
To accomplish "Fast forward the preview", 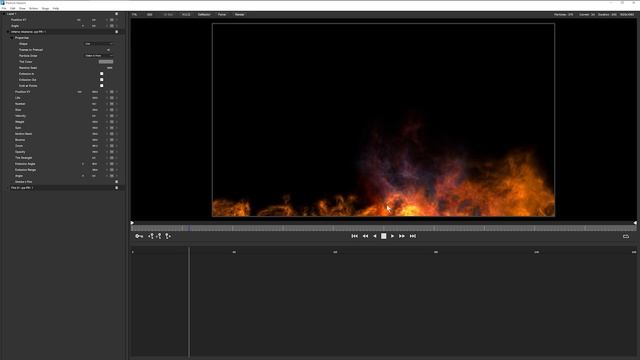I will (402, 236).
